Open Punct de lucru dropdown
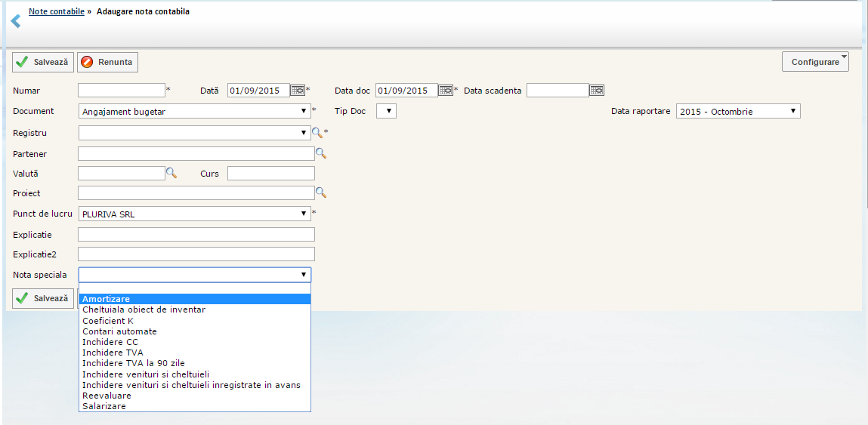The image size is (868, 425). tap(194, 214)
